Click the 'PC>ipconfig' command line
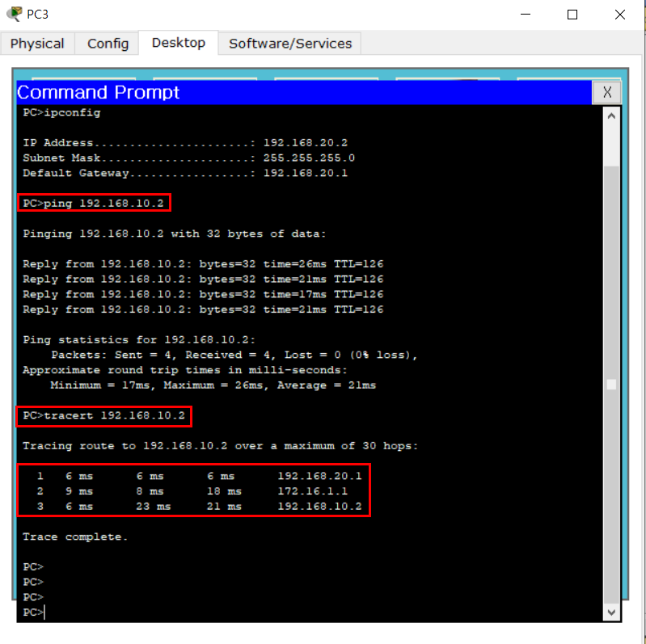The height and width of the screenshot is (644, 646). point(61,112)
